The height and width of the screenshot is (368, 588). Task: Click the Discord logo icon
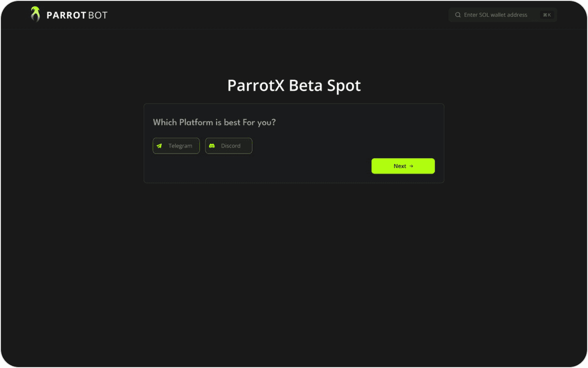[x=212, y=146]
